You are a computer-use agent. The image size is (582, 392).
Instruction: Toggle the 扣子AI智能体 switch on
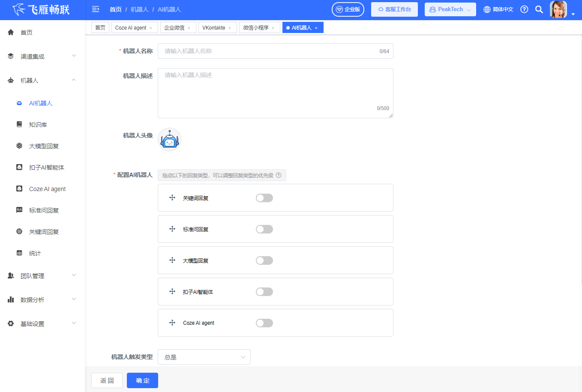click(264, 292)
